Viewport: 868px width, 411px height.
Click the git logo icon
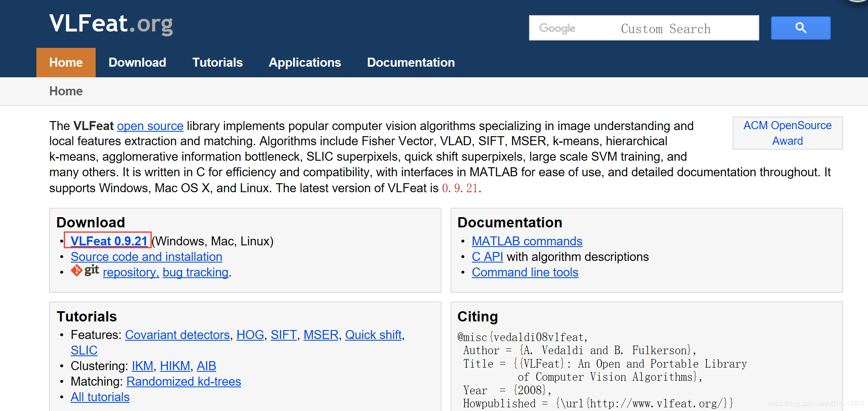[85, 270]
